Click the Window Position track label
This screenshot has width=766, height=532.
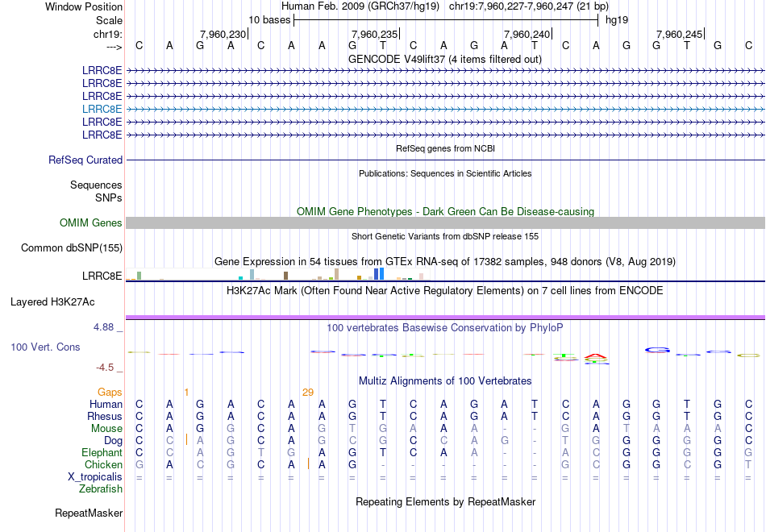tap(84, 6)
